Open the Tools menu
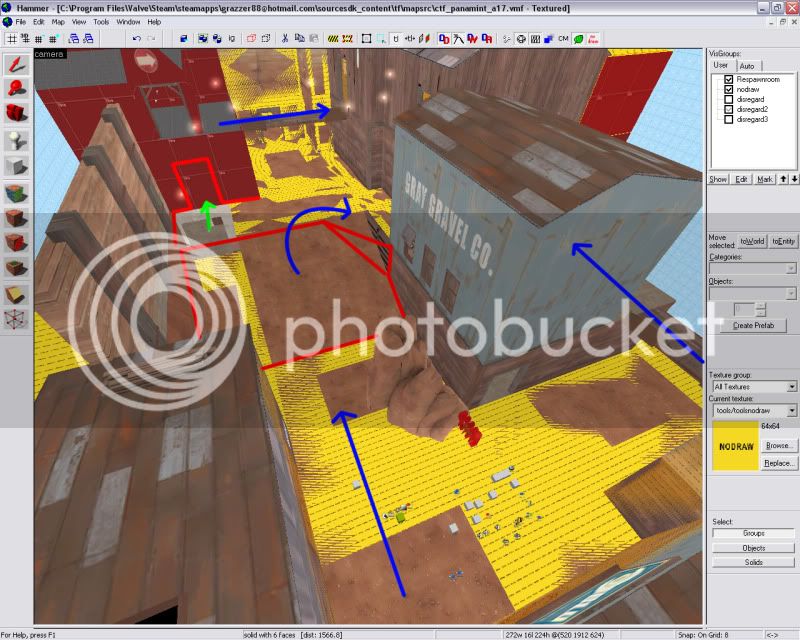 coord(101,22)
